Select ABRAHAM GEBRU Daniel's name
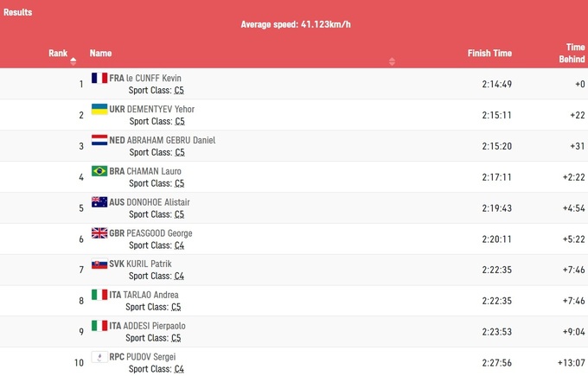 171,140
